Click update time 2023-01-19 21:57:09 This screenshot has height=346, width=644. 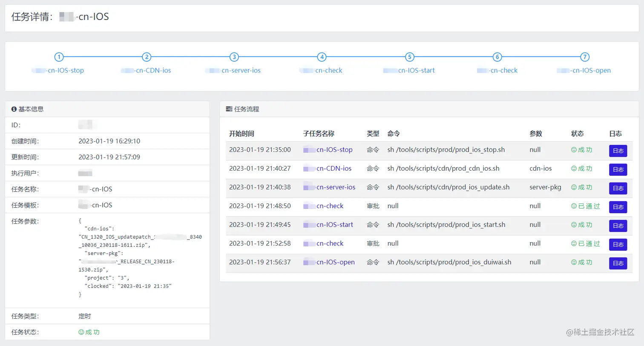pyautogui.click(x=109, y=157)
